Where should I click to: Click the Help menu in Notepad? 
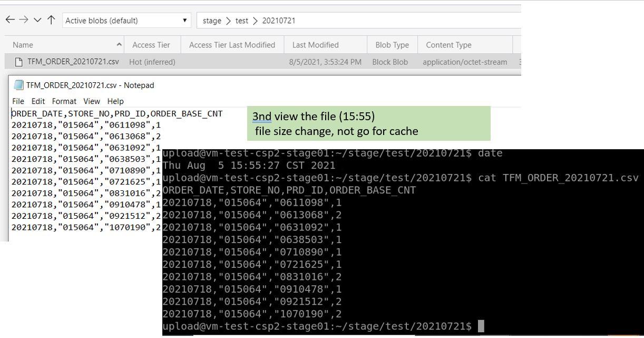click(115, 101)
